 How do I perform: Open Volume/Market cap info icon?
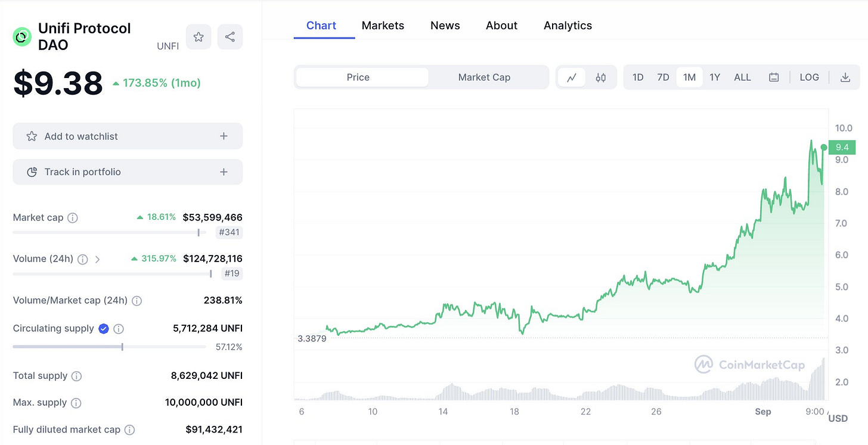[x=137, y=301]
